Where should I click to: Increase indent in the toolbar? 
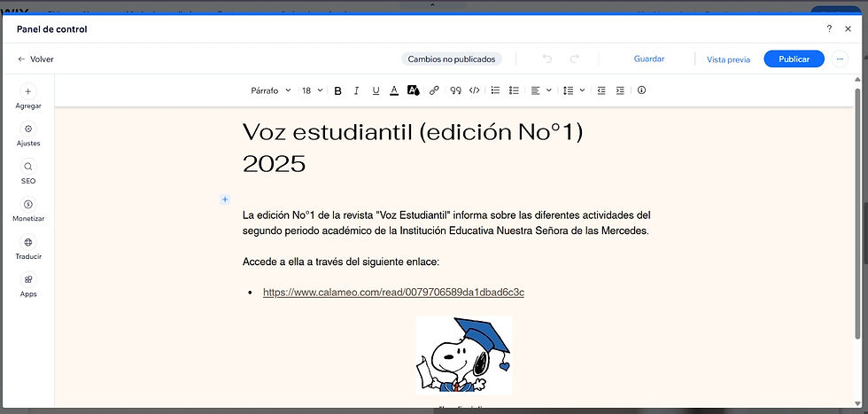pyautogui.click(x=620, y=90)
